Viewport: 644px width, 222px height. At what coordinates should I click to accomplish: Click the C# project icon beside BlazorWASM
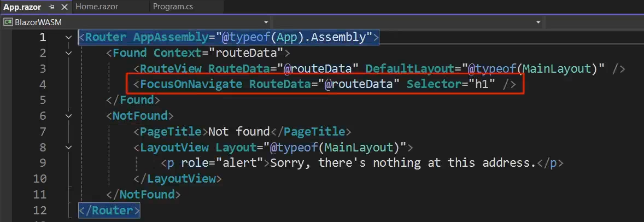pos(8,22)
